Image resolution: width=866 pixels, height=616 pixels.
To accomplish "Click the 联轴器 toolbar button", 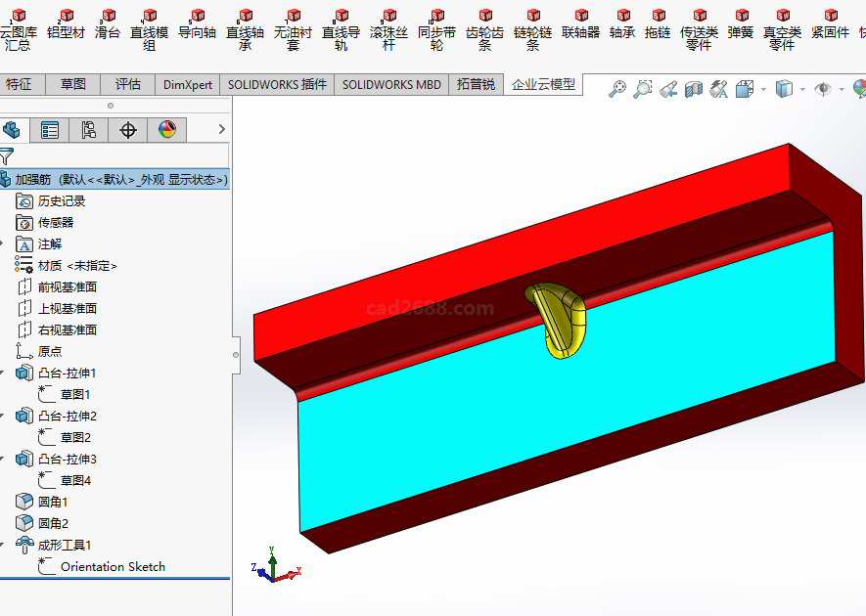I will 580,31.
